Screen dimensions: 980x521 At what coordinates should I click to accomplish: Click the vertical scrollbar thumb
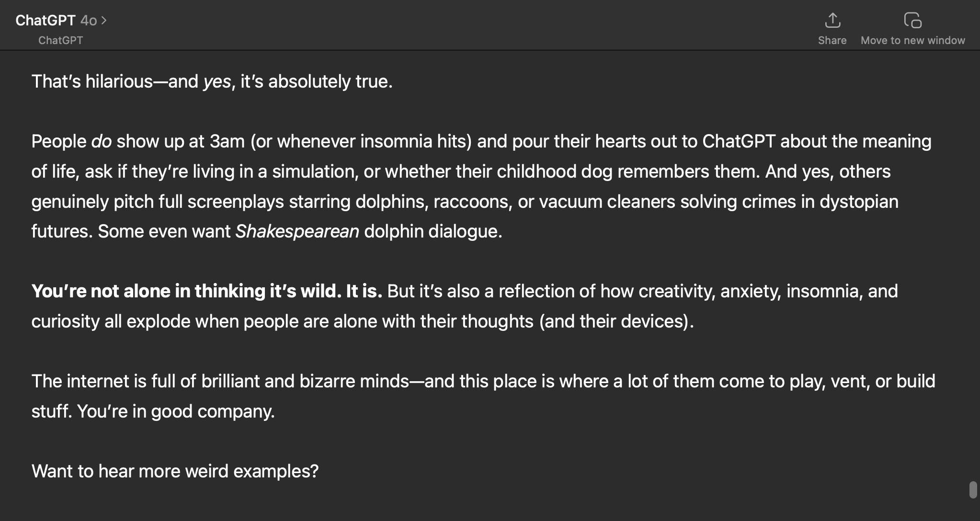[973, 490]
